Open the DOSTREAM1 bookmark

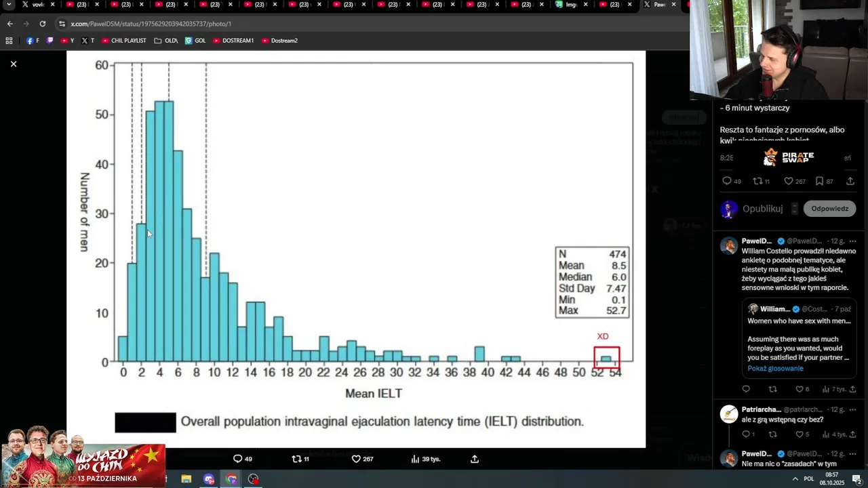pos(233,41)
